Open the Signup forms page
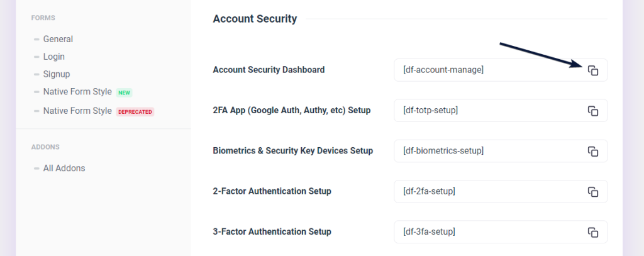 57,74
